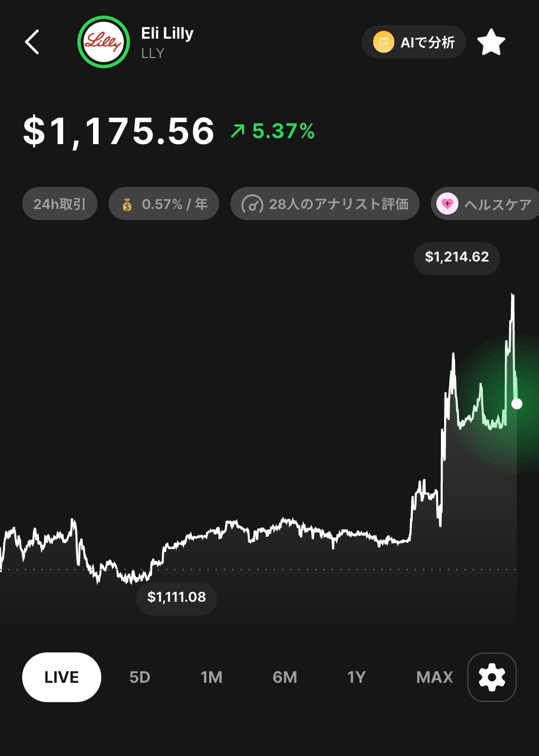The height and width of the screenshot is (756, 539).
Task: Switch to the 6M chart range
Action: 285,677
